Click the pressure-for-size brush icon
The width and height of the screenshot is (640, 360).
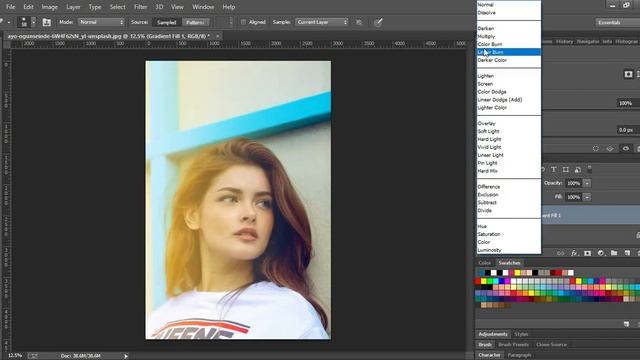pos(378,22)
